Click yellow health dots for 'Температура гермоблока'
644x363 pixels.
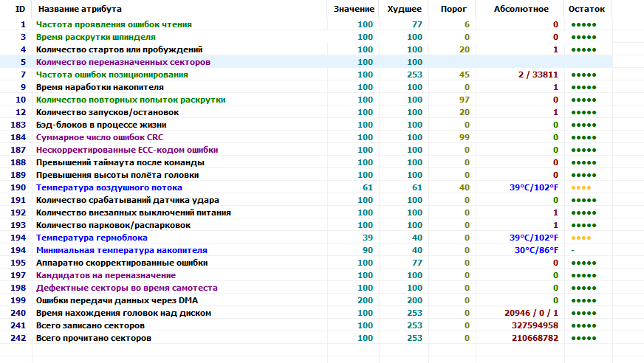coord(580,238)
